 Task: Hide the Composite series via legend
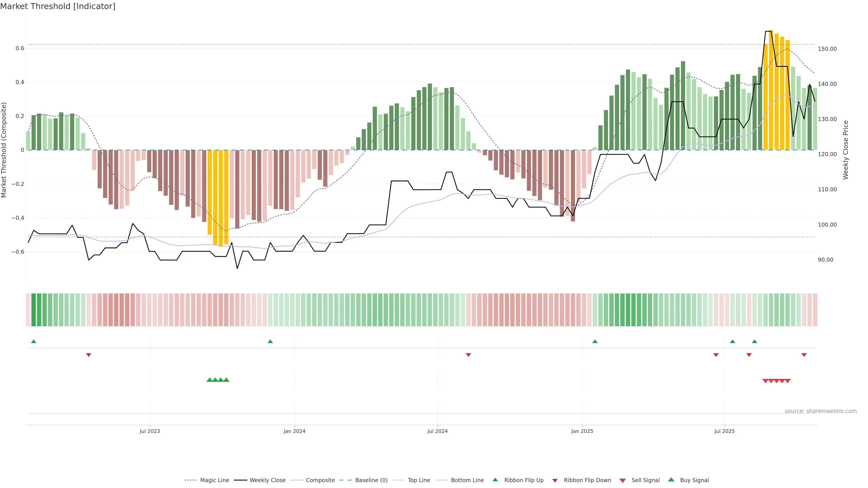pos(320,480)
